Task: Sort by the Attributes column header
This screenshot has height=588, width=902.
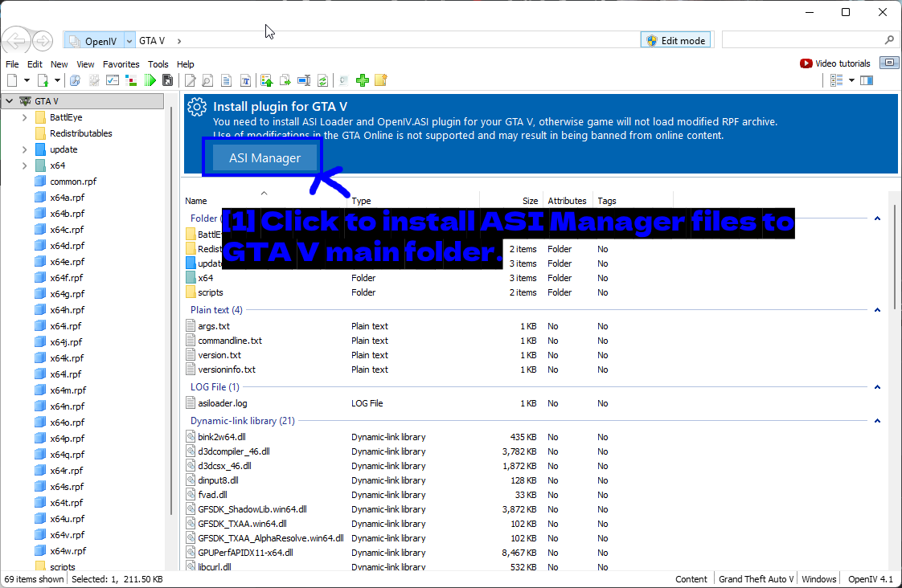Action: click(x=567, y=201)
